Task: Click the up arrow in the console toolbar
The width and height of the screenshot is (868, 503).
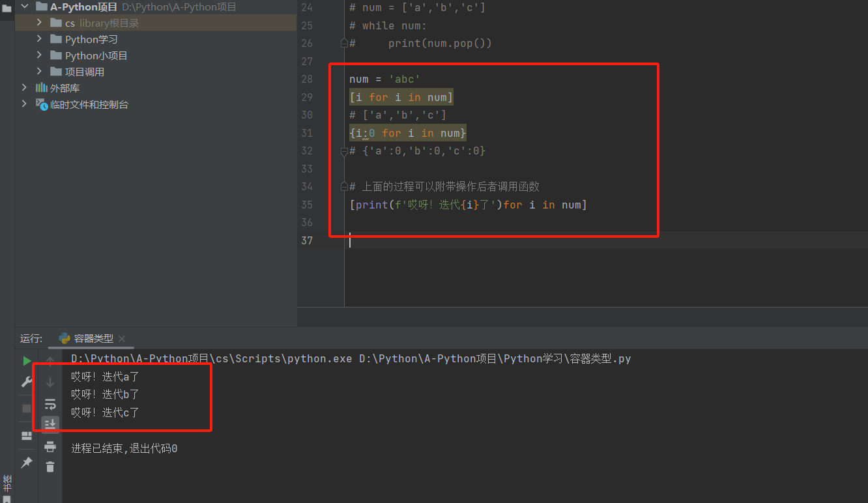Action: 50,360
